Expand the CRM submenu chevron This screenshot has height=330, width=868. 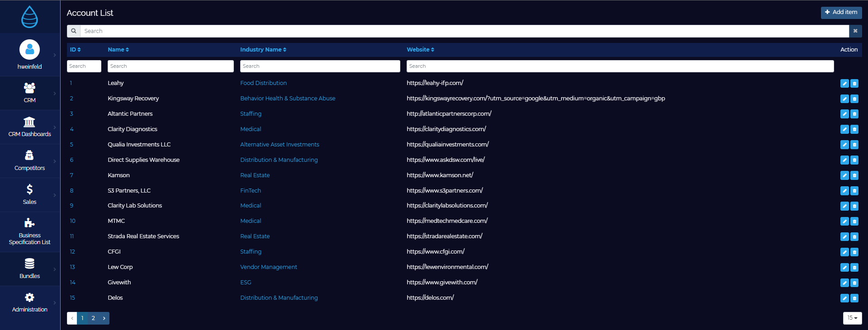point(55,94)
